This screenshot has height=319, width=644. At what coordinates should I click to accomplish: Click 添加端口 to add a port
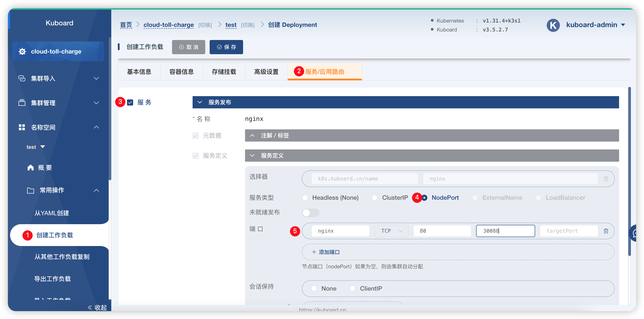326,252
